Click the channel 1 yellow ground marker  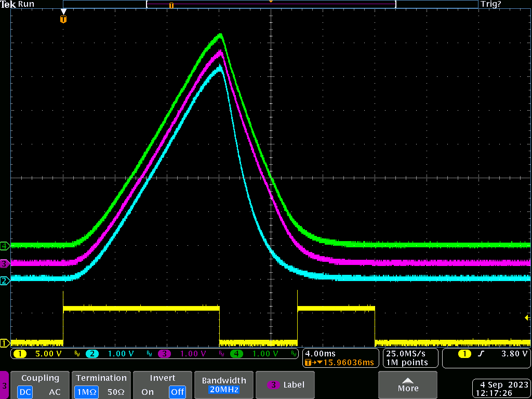pyautogui.click(x=5, y=343)
